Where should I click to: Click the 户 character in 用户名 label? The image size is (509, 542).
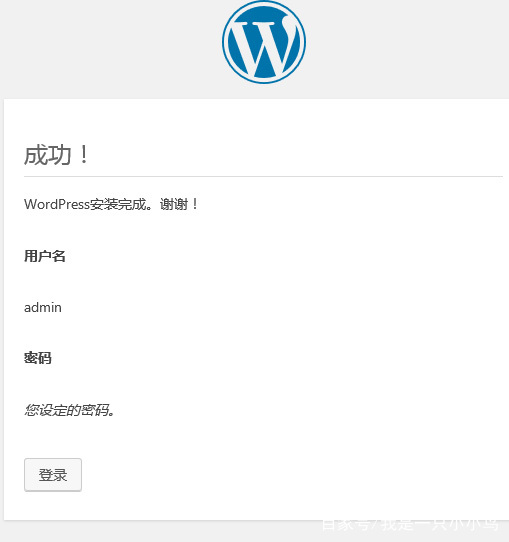tap(45, 256)
